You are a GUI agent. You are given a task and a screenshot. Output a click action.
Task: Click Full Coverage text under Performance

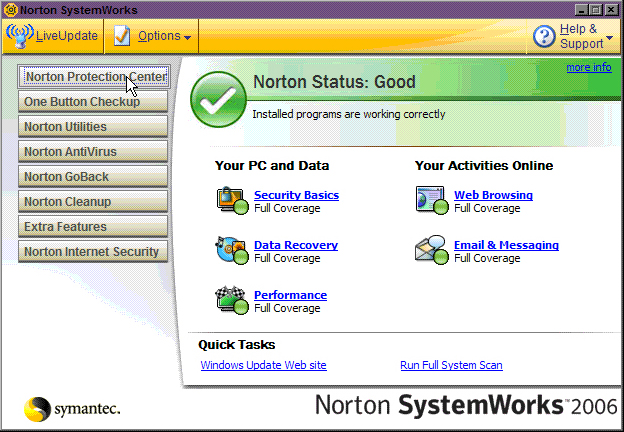[287, 309]
